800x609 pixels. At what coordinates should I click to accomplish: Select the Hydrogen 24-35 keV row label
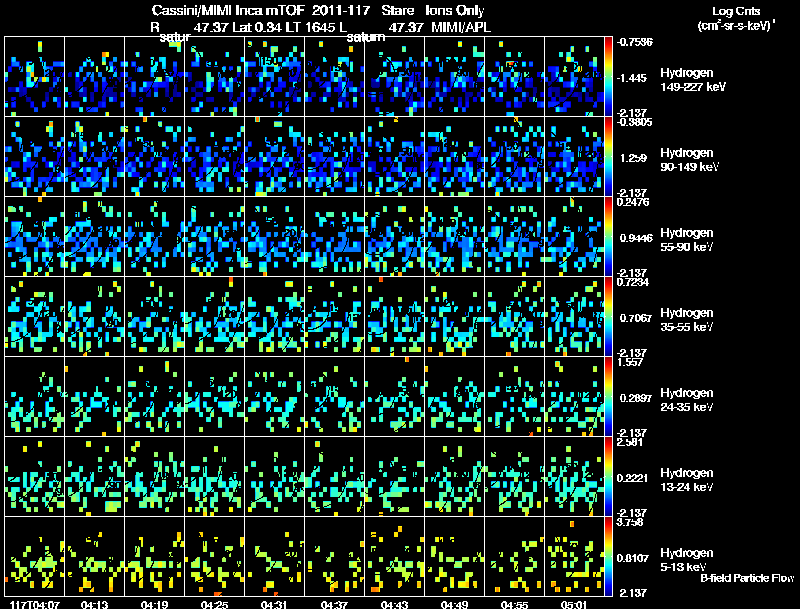point(687,400)
